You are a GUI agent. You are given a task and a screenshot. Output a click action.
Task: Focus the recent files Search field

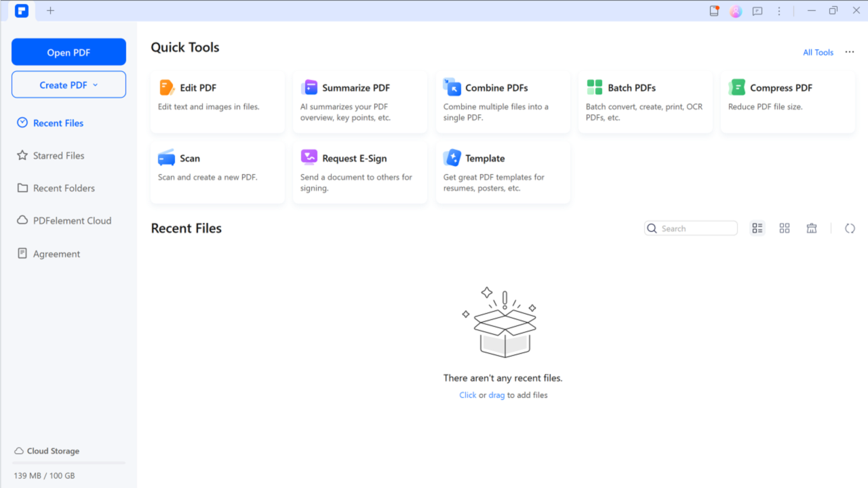pos(691,228)
